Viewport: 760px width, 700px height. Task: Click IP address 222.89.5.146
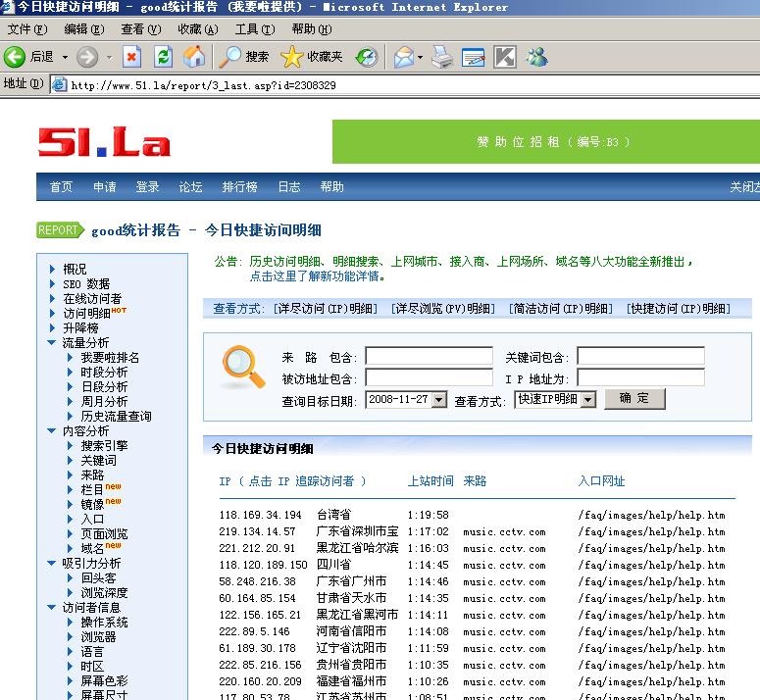point(254,631)
